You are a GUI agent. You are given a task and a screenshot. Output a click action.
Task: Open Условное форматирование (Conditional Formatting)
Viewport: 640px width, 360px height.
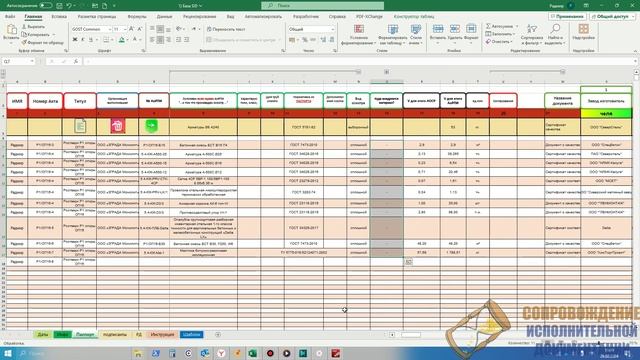pos(359,34)
